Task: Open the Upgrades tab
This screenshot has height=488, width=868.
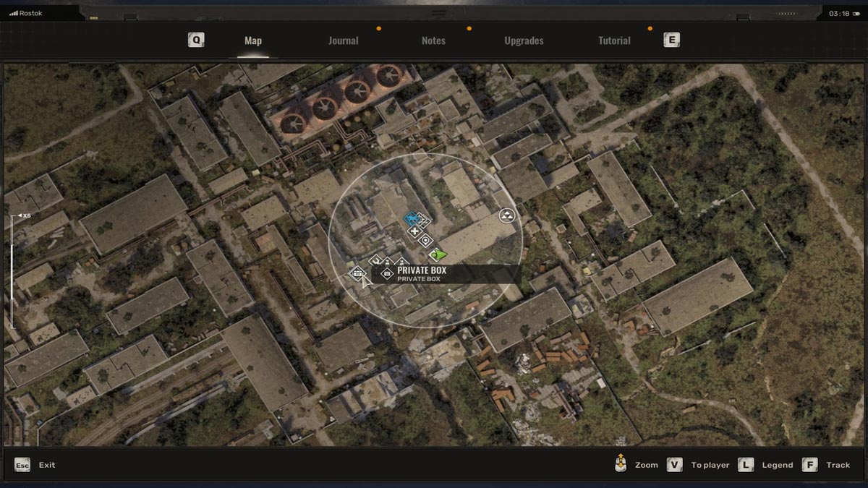Action: coord(523,40)
